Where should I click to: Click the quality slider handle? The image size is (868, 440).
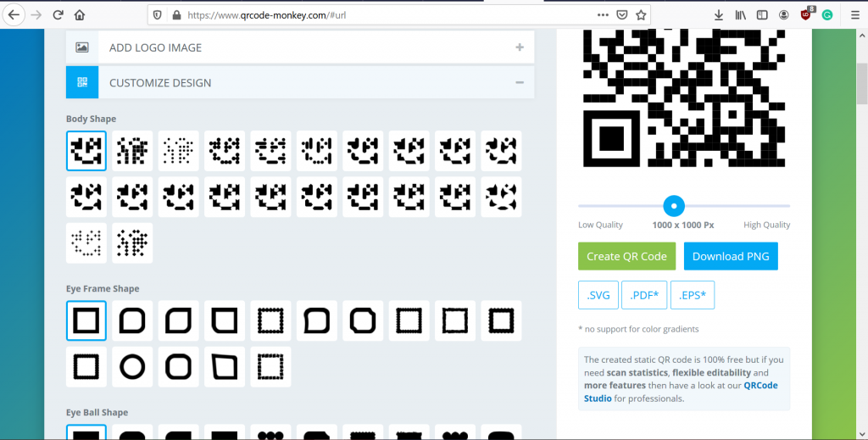pyautogui.click(x=674, y=206)
